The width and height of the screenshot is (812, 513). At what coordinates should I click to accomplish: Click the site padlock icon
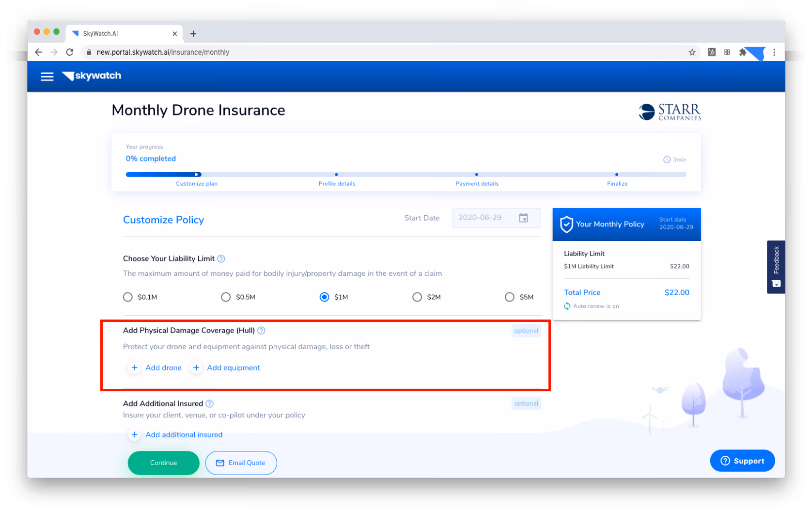pos(89,52)
